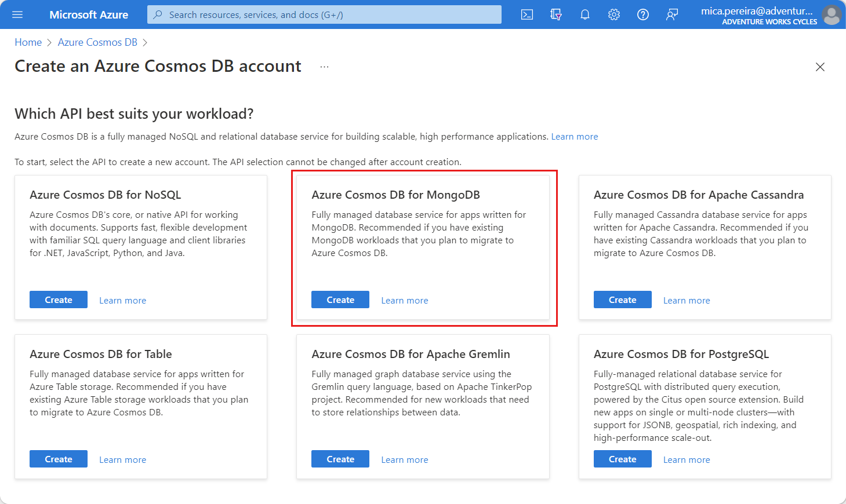Open the Help pane
The width and height of the screenshot is (846, 504).
pos(642,14)
